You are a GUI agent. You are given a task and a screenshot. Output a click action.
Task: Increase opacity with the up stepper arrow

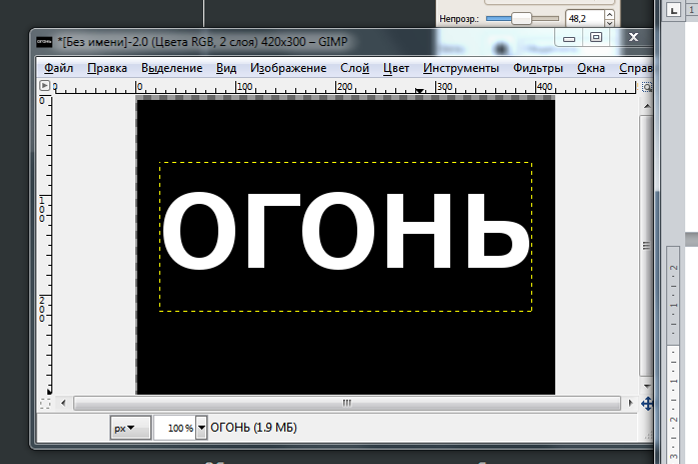[609, 14]
